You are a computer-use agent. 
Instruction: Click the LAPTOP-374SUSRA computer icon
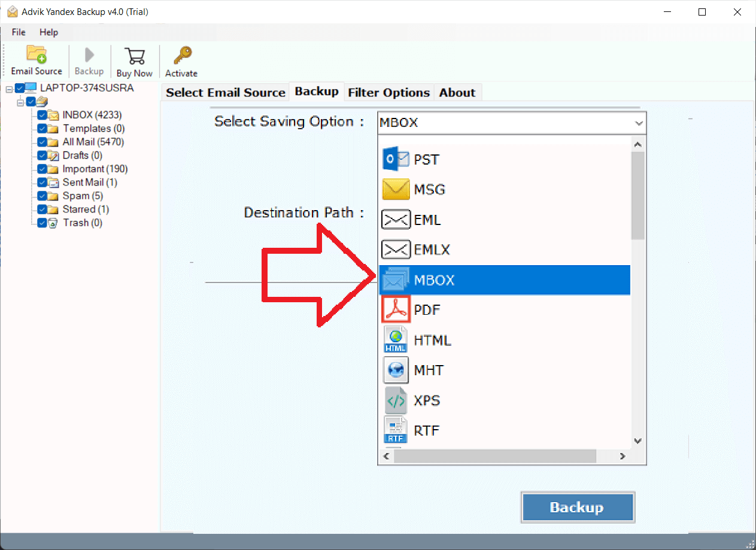31,88
